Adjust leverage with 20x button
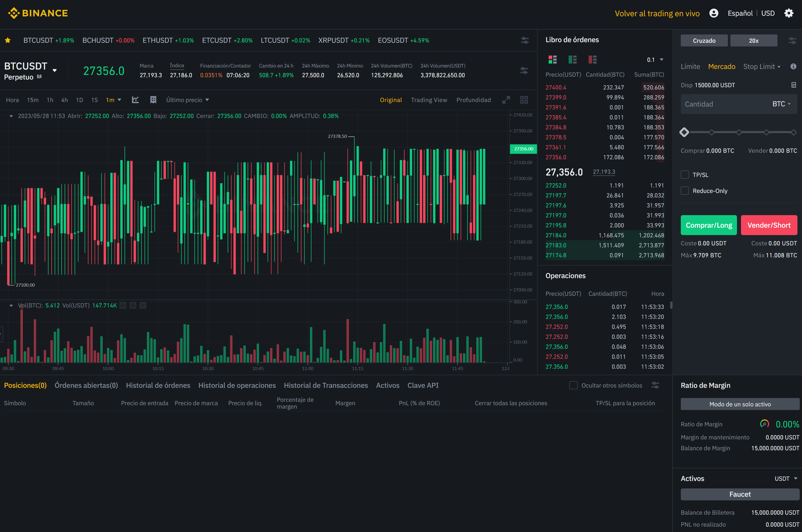 coord(754,40)
